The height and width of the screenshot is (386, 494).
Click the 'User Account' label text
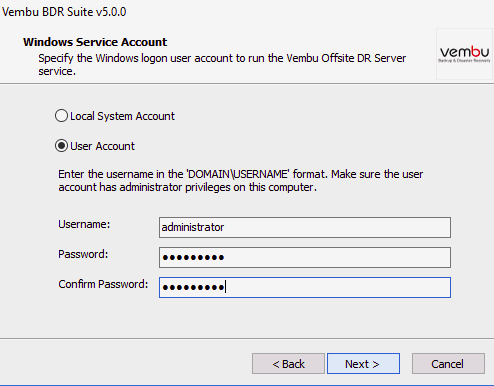point(102,146)
